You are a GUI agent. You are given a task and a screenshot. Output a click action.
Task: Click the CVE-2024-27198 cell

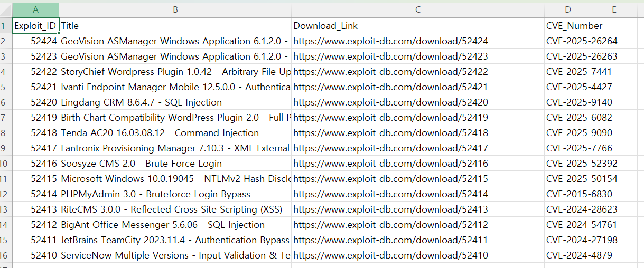pos(581,240)
